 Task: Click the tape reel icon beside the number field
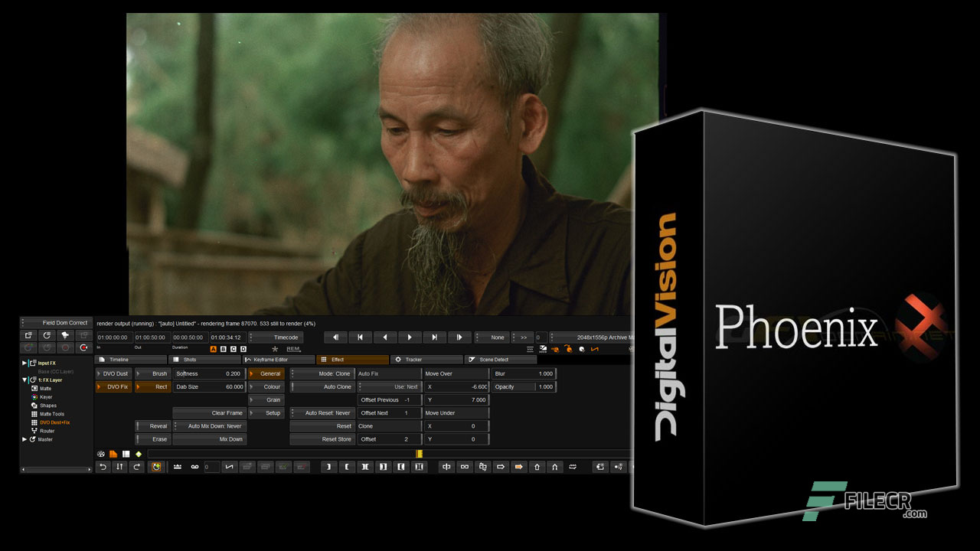tap(194, 467)
